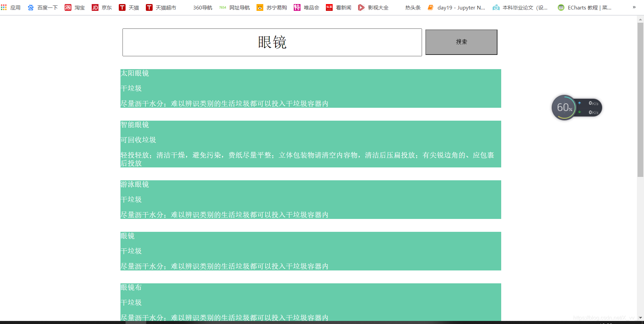
Task: Open the 唯品会 bookmark icon
Action: point(297,7)
